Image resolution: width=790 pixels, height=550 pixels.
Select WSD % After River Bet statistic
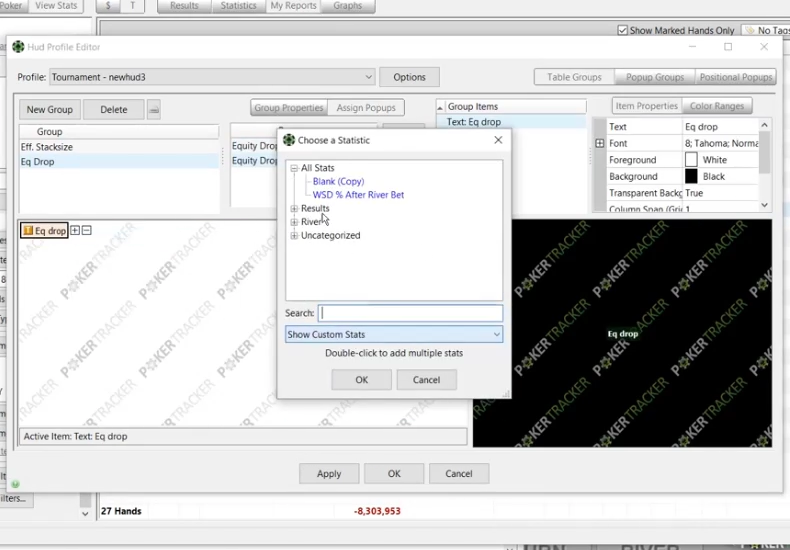tap(358, 195)
